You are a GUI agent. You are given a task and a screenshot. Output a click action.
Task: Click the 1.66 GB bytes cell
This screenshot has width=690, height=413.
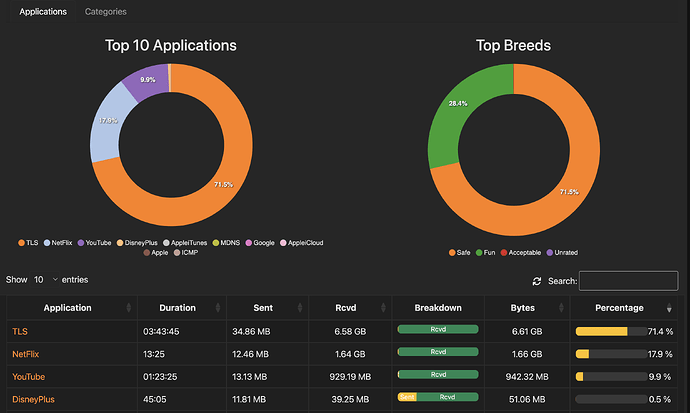click(527, 354)
